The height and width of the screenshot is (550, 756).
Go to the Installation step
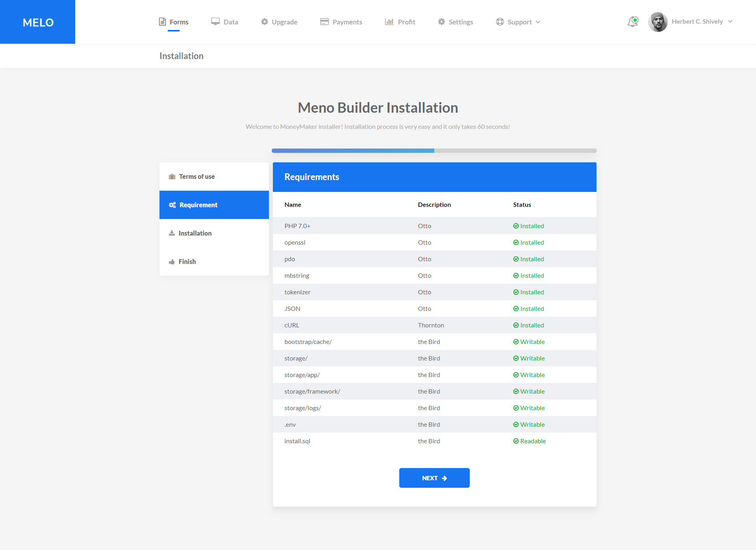[x=214, y=233]
